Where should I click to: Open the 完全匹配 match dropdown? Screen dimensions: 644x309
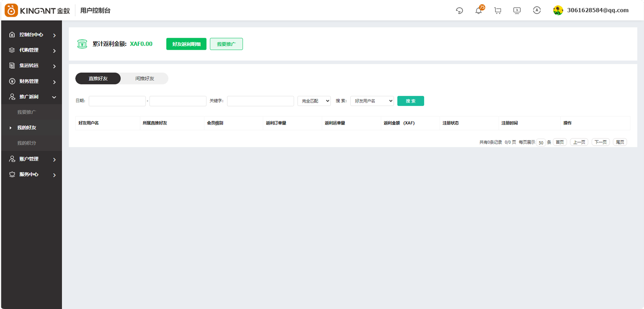tap(314, 101)
